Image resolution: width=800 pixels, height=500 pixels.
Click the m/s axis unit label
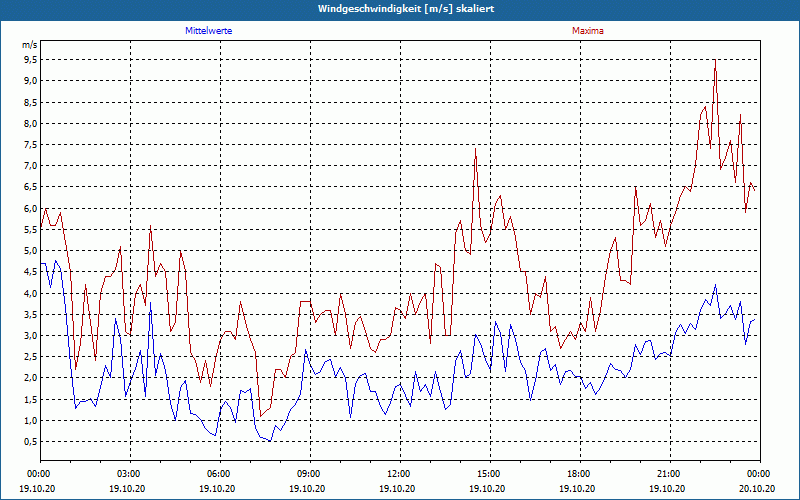pyautogui.click(x=30, y=45)
